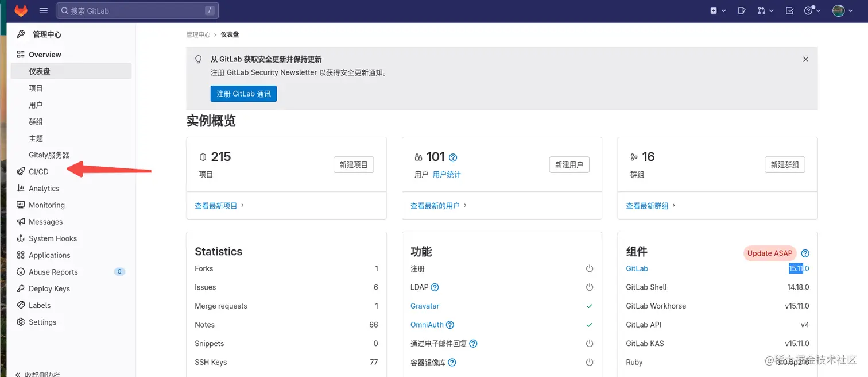Screen dimensions: 868x377
Task: Click the 新建项目 button
Action: [x=354, y=164]
